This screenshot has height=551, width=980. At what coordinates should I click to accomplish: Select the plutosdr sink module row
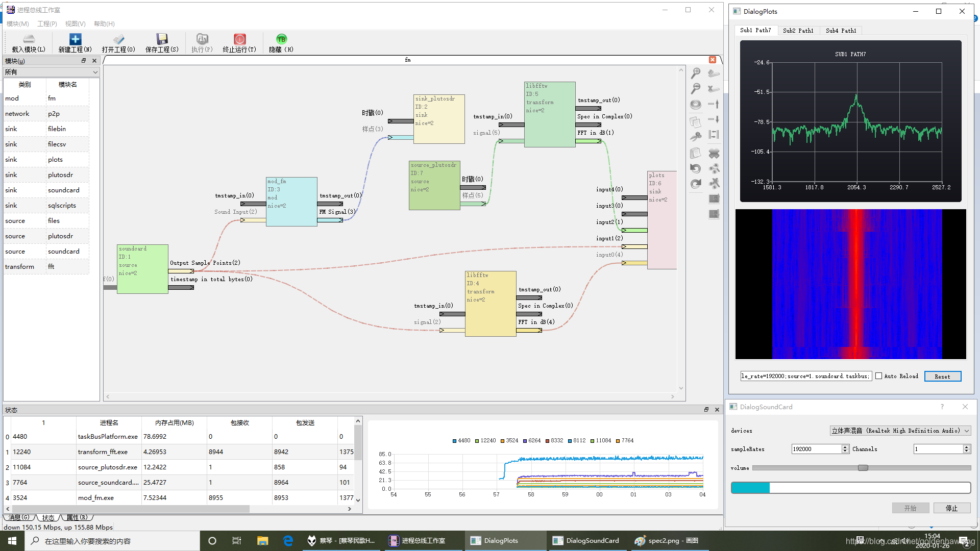[x=60, y=175]
